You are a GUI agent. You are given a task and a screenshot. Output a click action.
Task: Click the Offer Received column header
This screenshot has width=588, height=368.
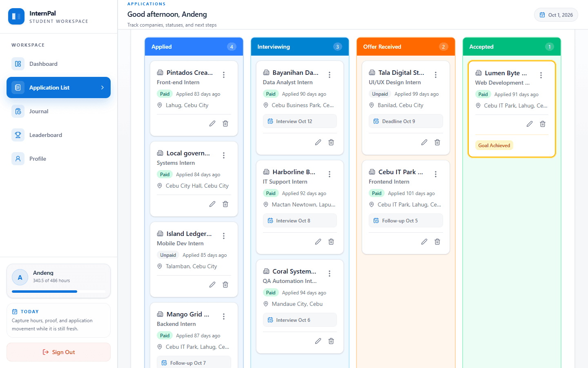pyautogui.click(x=406, y=47)
